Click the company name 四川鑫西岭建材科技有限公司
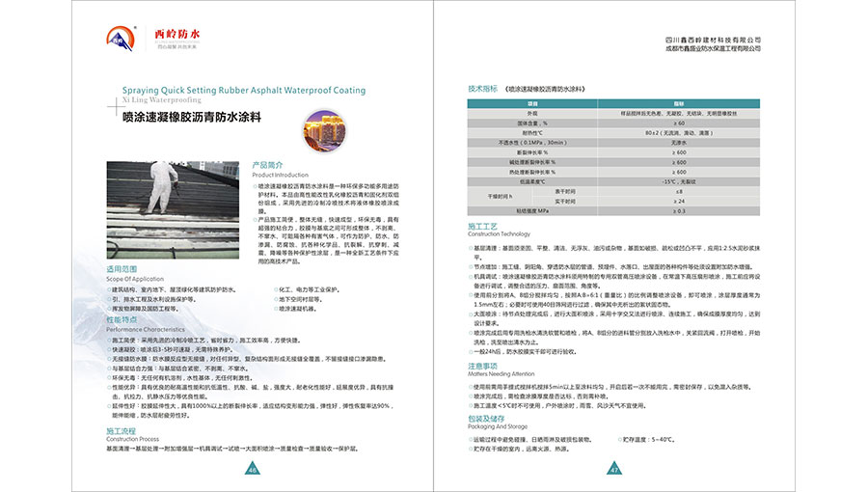This screenshot has width=868, height=492. [x=713, y=40]
